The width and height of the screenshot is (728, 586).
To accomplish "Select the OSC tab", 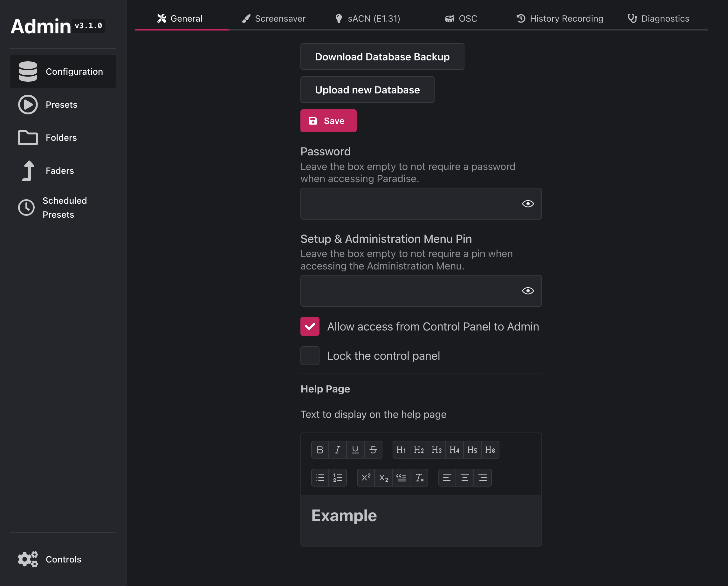I will point(460,18).
